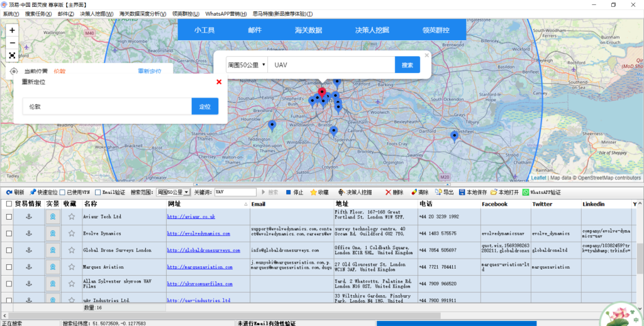Switch to the 海关数据 tab
The width and height of the screenshot is (644, 326).
308,30
